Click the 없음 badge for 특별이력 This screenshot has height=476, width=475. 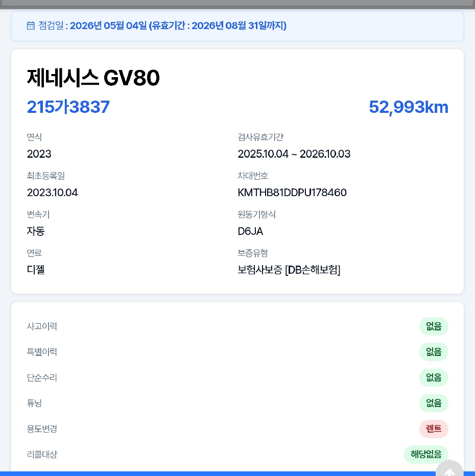[x=434, y=352]
